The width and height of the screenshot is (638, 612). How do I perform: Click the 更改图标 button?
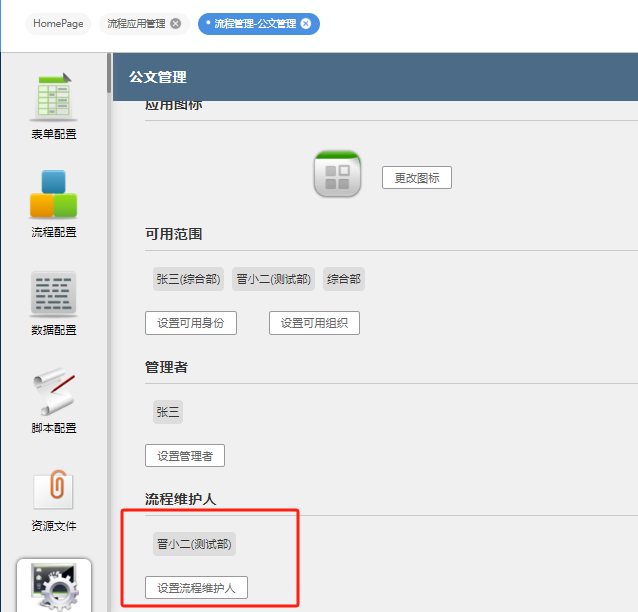(417, 177)
